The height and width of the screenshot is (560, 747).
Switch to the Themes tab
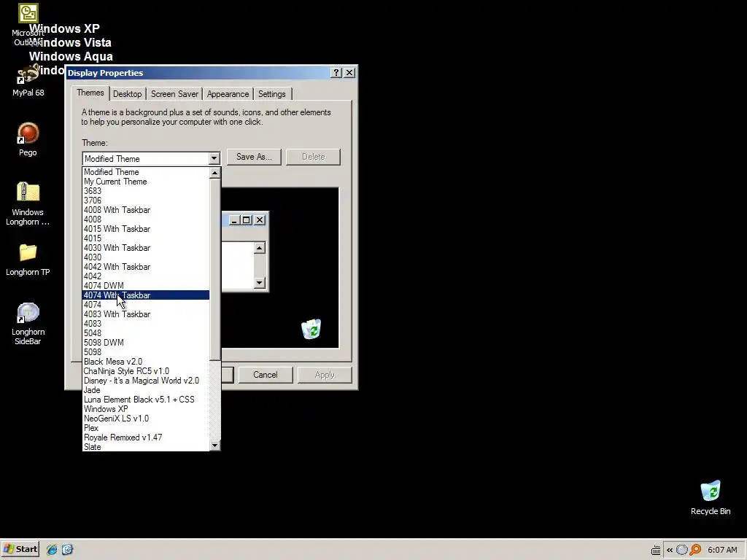[x=90, y=93]
